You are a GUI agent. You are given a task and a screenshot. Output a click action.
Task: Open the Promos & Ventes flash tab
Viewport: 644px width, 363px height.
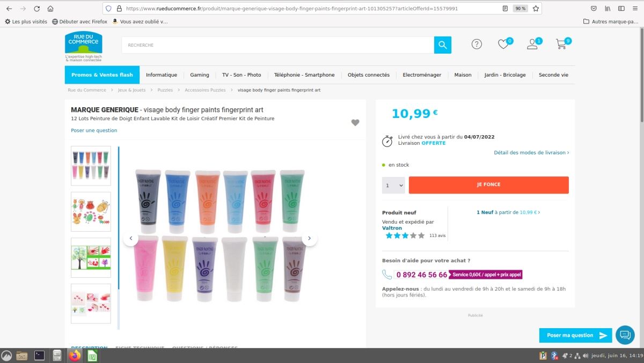click(102, 75)
